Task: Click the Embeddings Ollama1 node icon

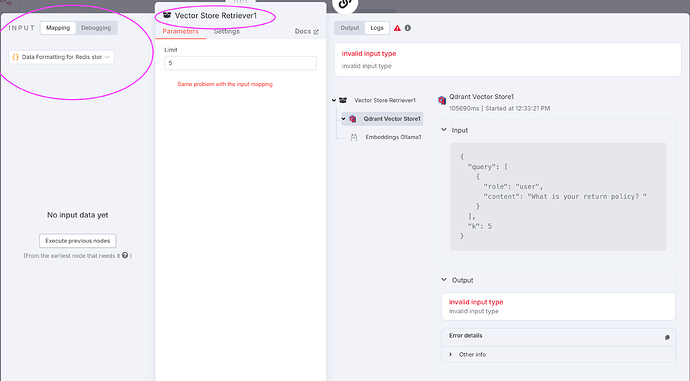Action: (354, 137)
